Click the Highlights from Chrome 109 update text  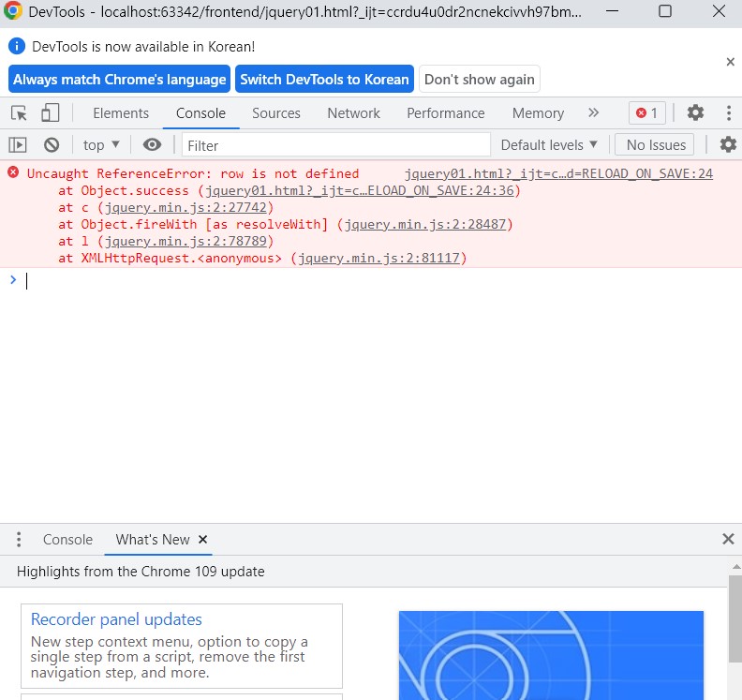pyautogui.click(x=141, y=572)
